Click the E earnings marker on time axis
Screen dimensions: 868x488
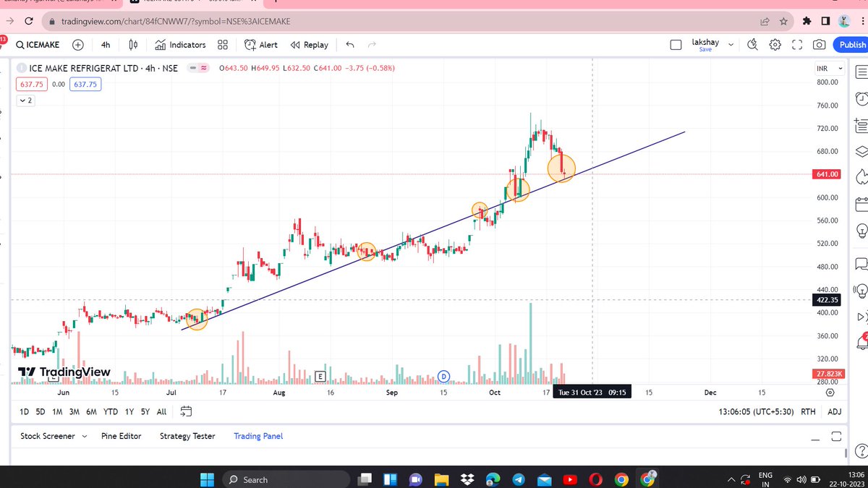click(319, 376)
